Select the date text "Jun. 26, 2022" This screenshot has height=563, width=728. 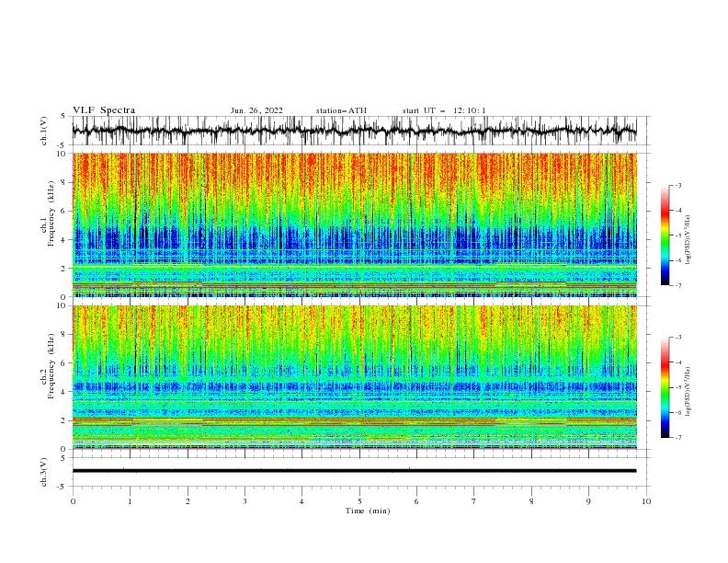click(256, 110)
